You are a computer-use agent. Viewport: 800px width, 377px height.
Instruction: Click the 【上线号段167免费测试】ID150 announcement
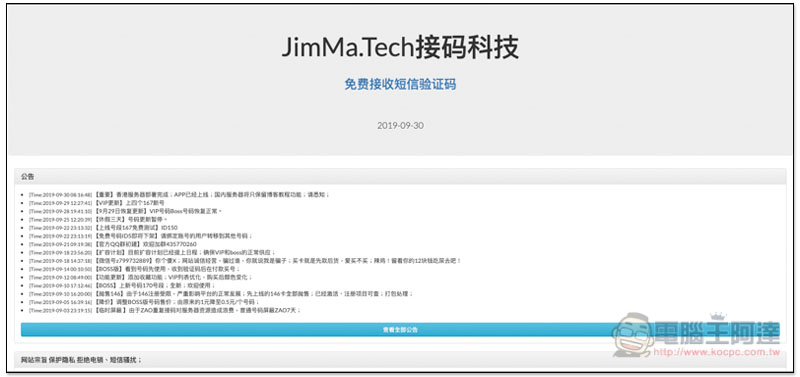tap(103, 228)
